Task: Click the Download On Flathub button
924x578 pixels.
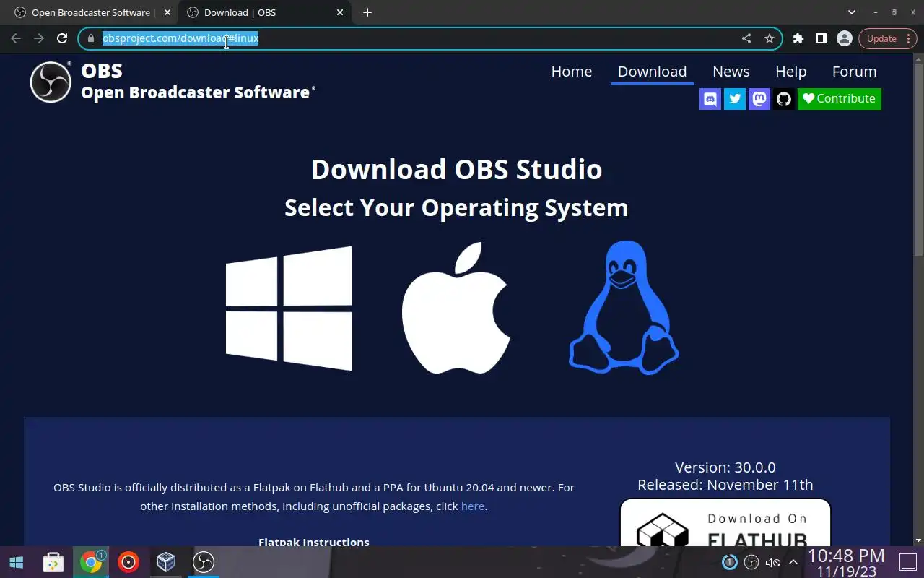Action: 725,523
